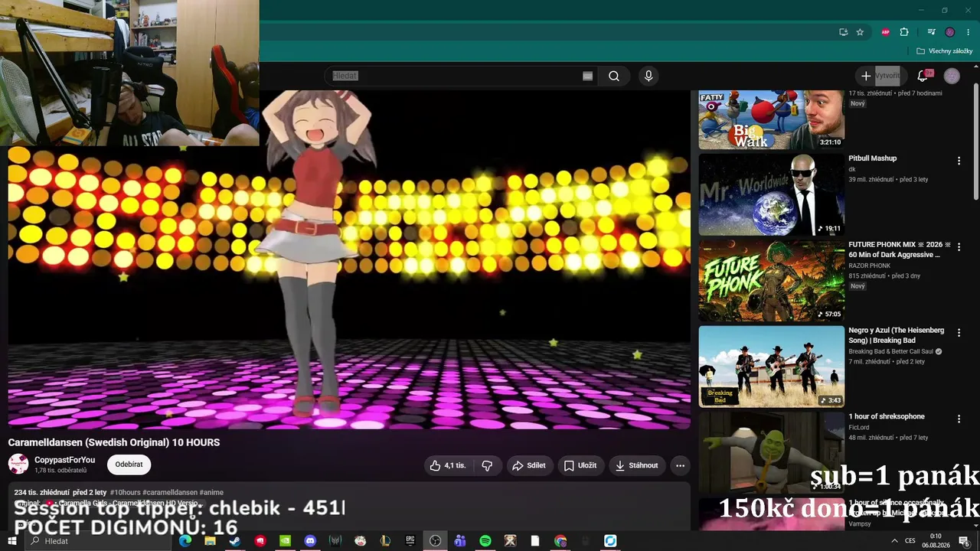Click the "1 hour of shreksophone" title
Viewport: 980px width, 551px height.
point(887,416)
